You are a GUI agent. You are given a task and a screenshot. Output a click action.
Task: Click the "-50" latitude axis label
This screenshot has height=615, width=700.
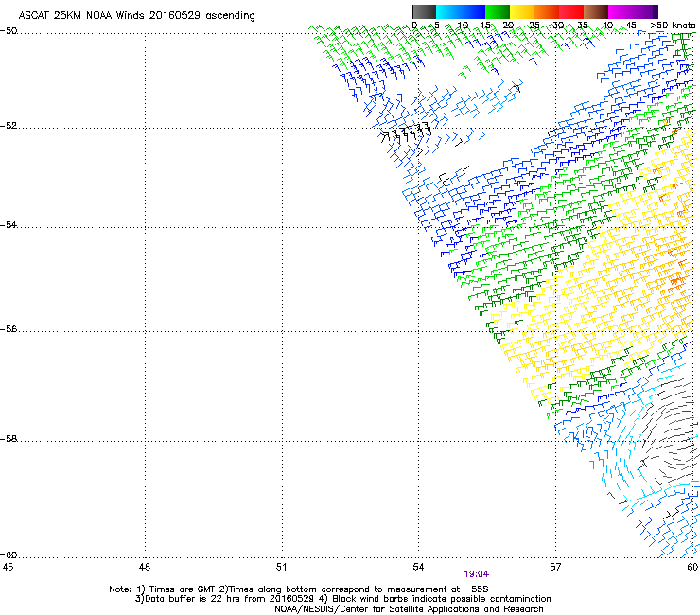pos(9,31)
